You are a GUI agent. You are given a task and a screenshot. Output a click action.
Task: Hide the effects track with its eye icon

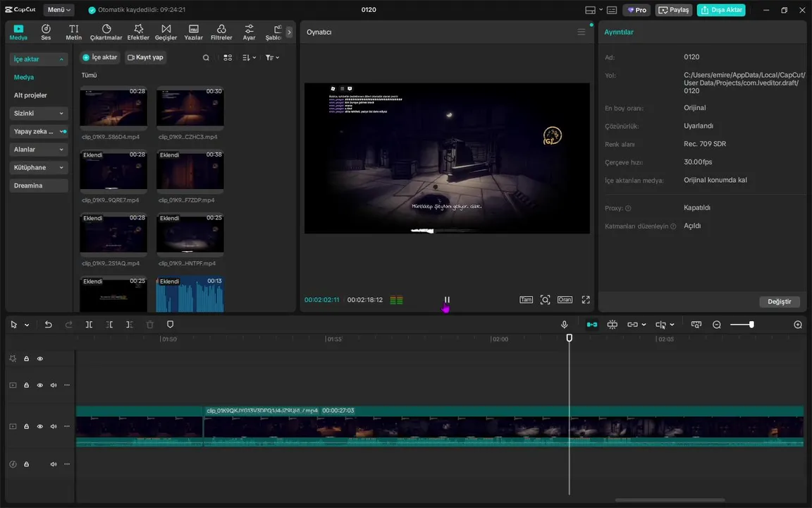pos(40,358)
